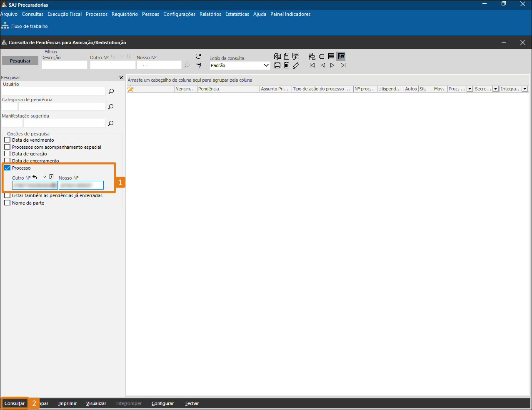Click the floppy disk save icon
The image size is (532, 410).
click(x=277, y=65)
